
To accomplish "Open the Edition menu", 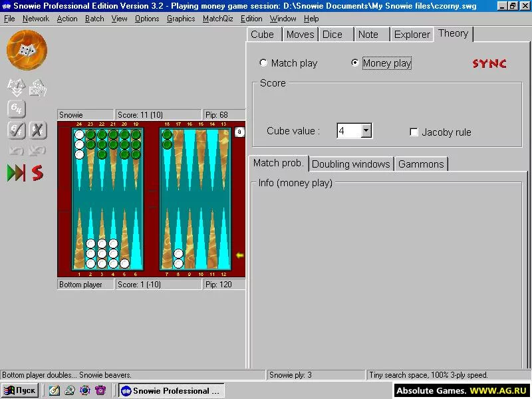I will (251, 19).
